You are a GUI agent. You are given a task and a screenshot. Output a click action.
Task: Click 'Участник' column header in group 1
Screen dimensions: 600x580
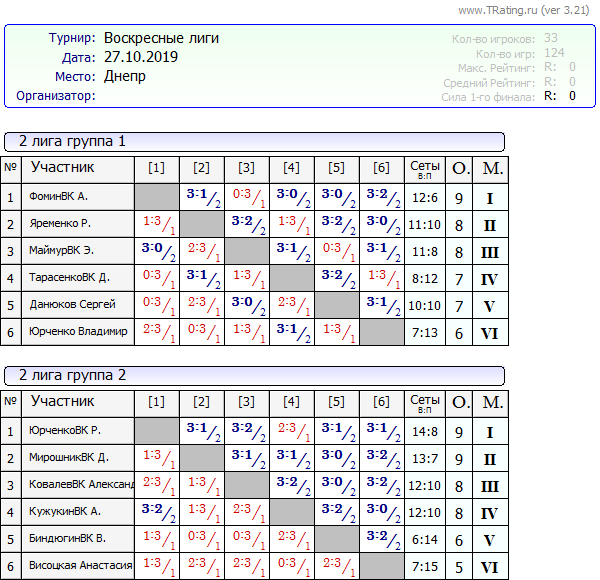click(63, 167)
